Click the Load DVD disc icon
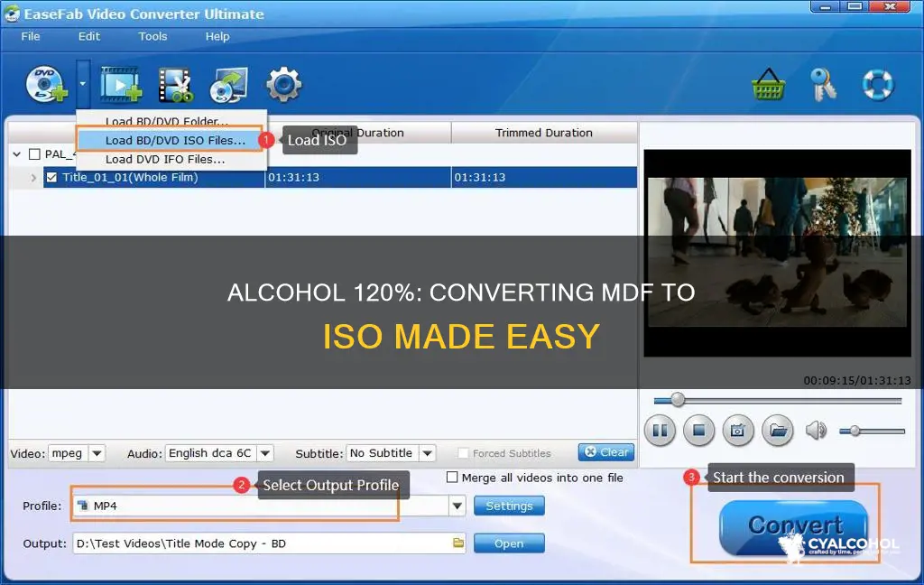The height and width of the screenshot is (585, 924). coord(47,84)
